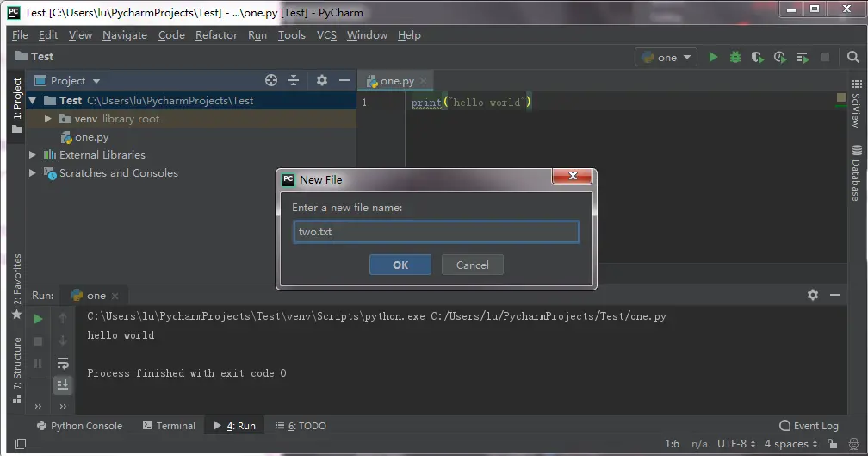Click the yellow inspection marker in editor

[840, 98]
